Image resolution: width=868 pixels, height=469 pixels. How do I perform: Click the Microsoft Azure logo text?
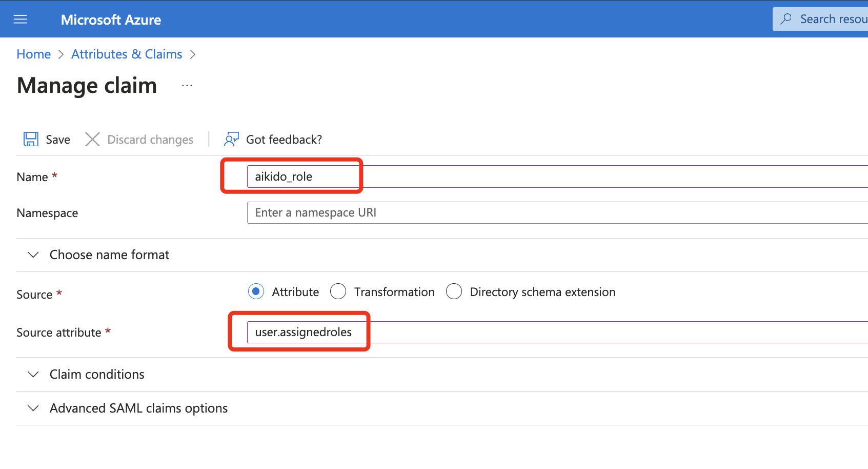pos(111,19)
